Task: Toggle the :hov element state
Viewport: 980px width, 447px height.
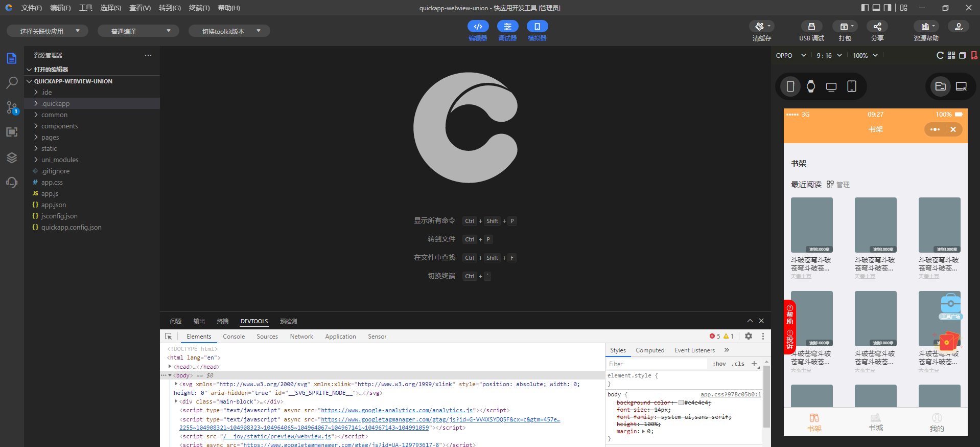Action: (719, 364)
